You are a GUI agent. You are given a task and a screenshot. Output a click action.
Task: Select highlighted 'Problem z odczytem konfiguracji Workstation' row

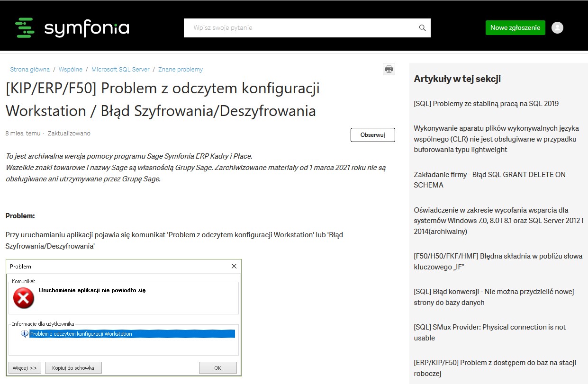132,334
